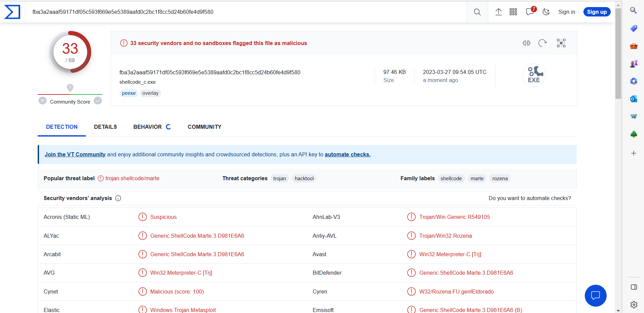Switch to the DETAILS tab
Image resolution: width=644 pixels, height=313 pixels.
coord(105,127)
